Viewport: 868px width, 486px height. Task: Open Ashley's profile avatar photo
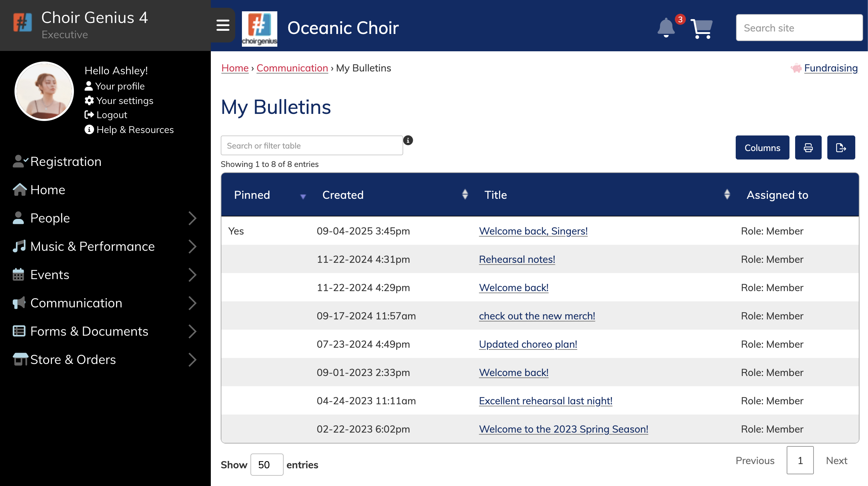click(x=44, y=91)
